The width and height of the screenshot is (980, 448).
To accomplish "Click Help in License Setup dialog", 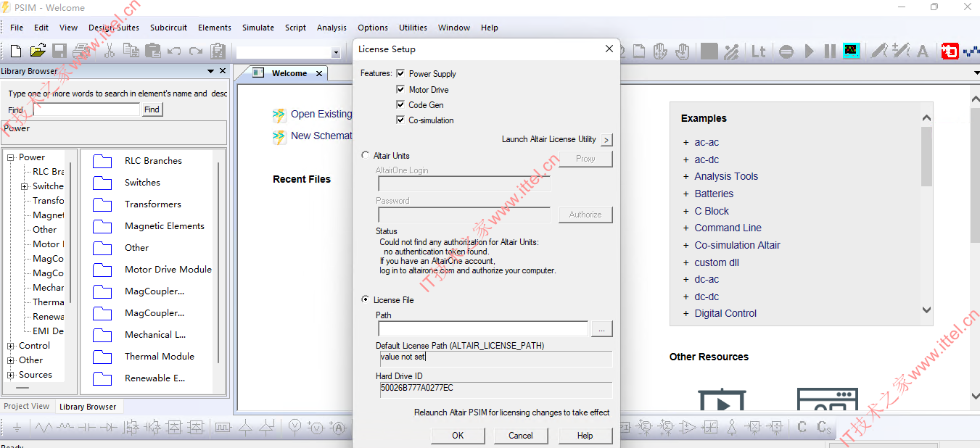I will pyautogui.click(x=585, y=436).
